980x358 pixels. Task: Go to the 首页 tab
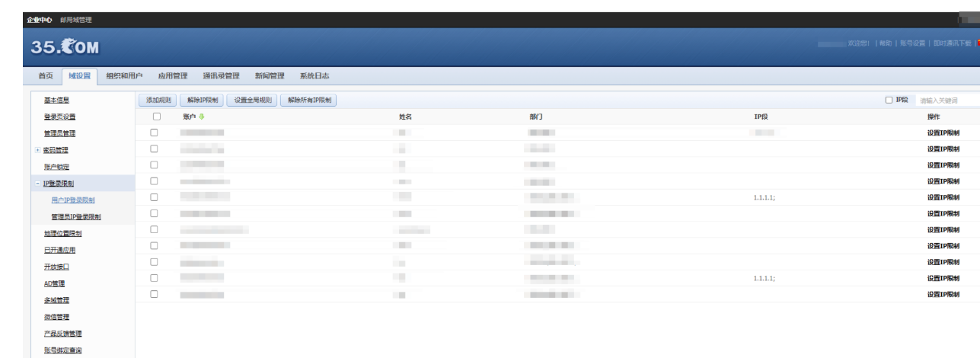click(46, 76)
